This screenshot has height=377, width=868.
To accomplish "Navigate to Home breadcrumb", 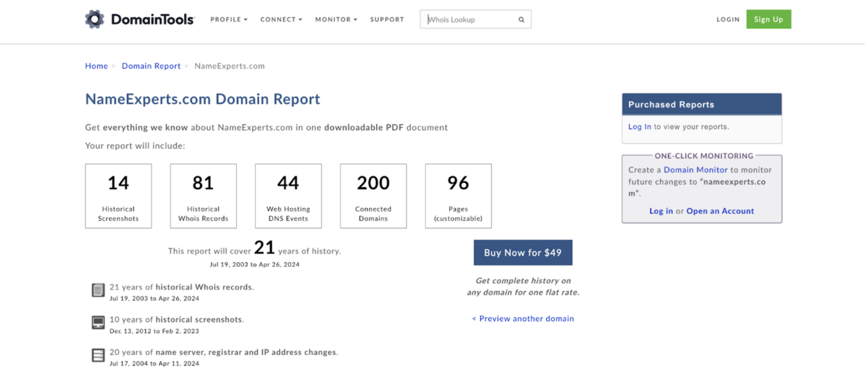I will 96,66.
